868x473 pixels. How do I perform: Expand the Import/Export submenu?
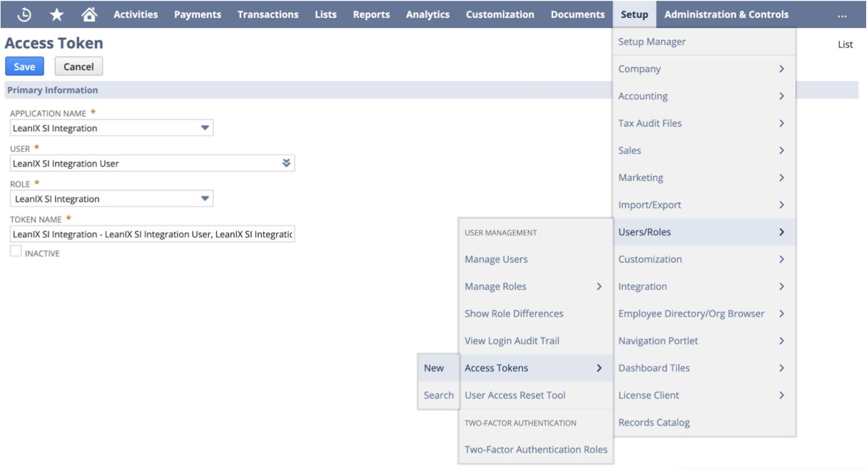coord(704,205)
